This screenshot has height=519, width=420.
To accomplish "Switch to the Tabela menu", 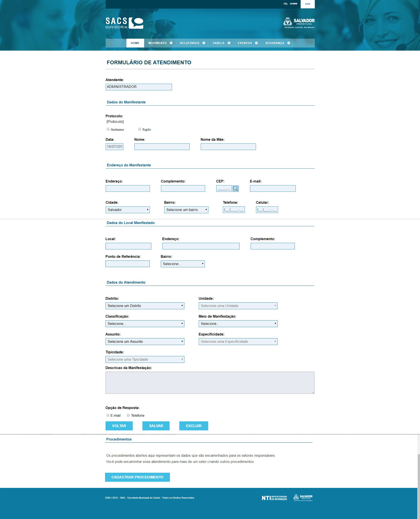I will [218, 43].
